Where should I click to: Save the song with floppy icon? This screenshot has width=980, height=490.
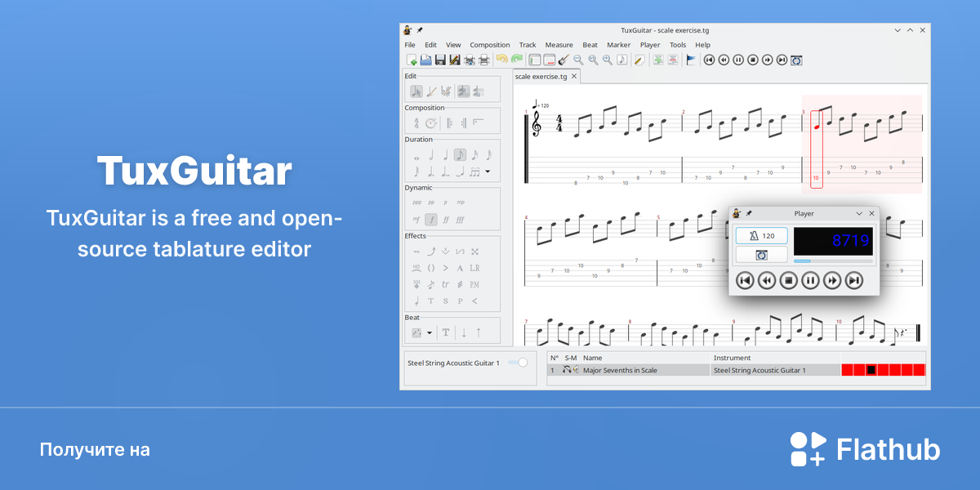[440, 60]
